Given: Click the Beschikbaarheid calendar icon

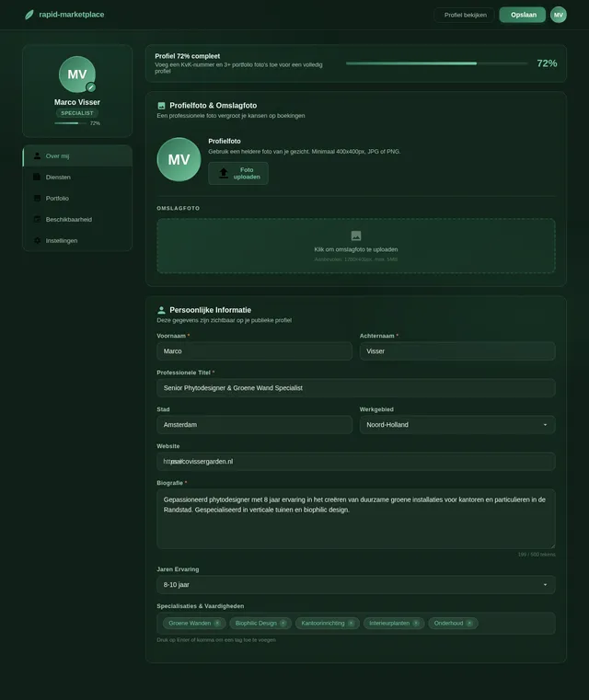Looking at the screenshot, I should (x=37, y=219).
